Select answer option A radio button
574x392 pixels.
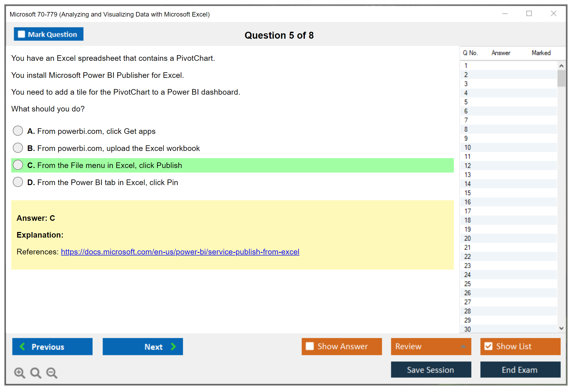(18, 131)
